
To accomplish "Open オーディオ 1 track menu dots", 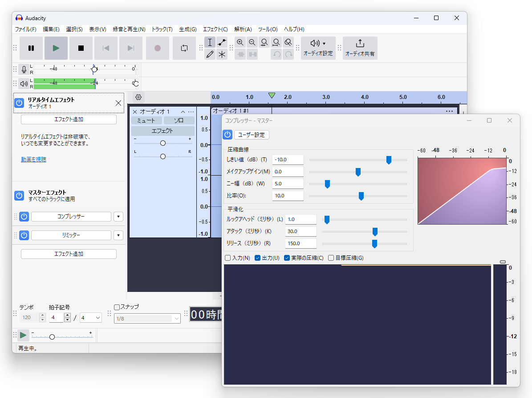I will pyautogui.click(x=191, y=112).
